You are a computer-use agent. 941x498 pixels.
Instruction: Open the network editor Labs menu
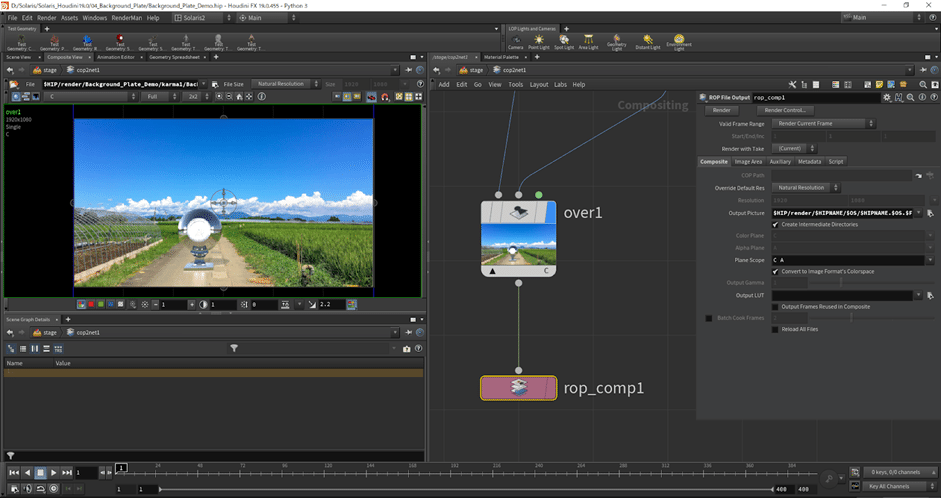click(561, 85)
